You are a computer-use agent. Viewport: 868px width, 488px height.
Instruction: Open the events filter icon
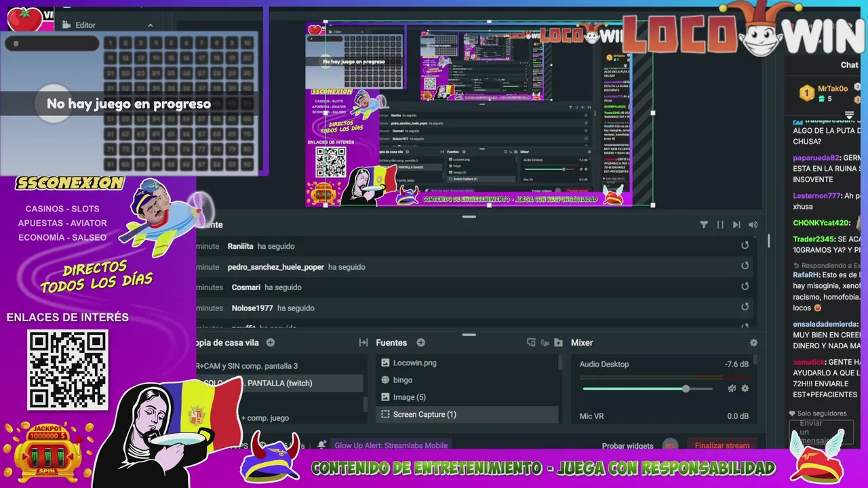coord(703,225)
